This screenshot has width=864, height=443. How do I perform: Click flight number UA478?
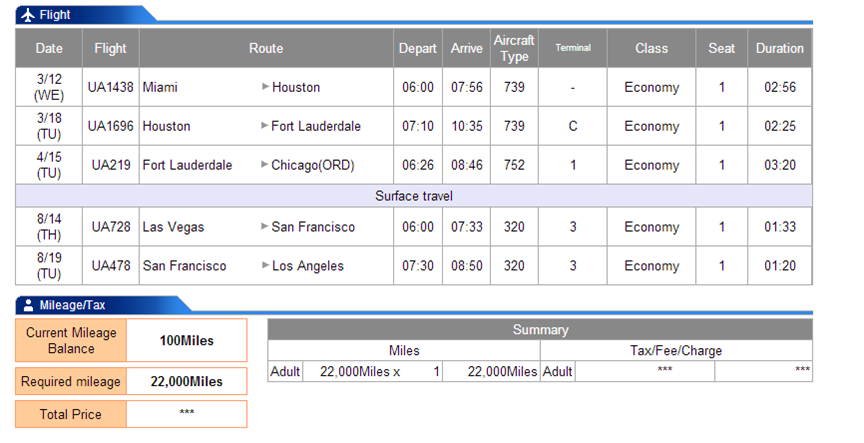tap(111, 266)
